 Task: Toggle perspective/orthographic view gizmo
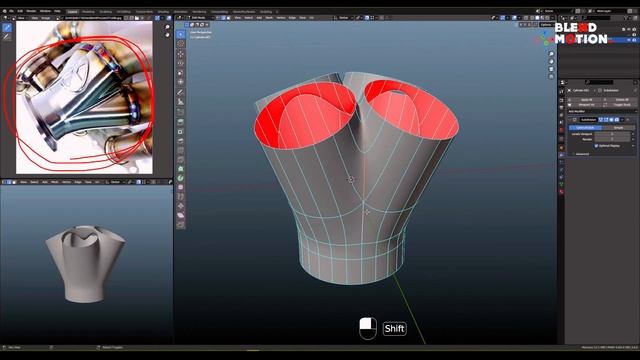pyautogui.click(x=551, y=76)
